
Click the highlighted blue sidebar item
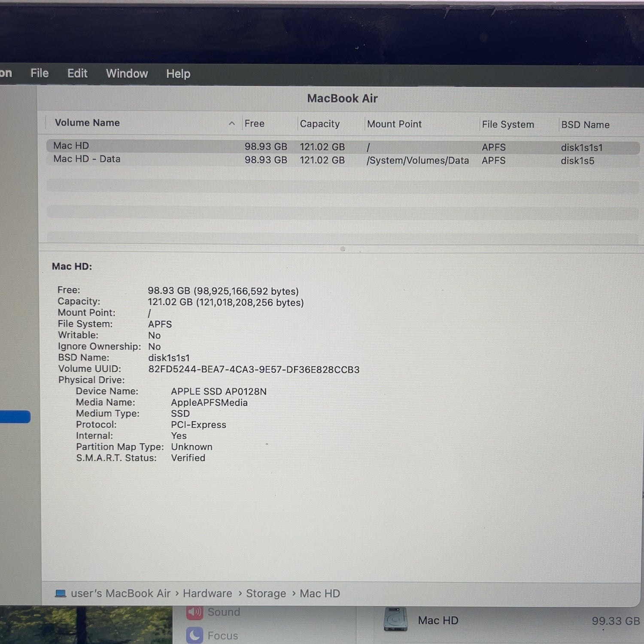click(15, 417)
